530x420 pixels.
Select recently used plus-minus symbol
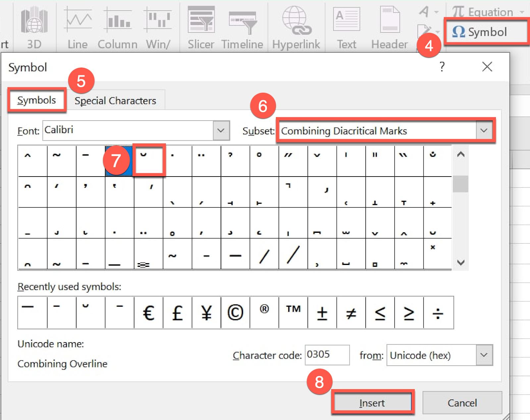tap(322, 313)
